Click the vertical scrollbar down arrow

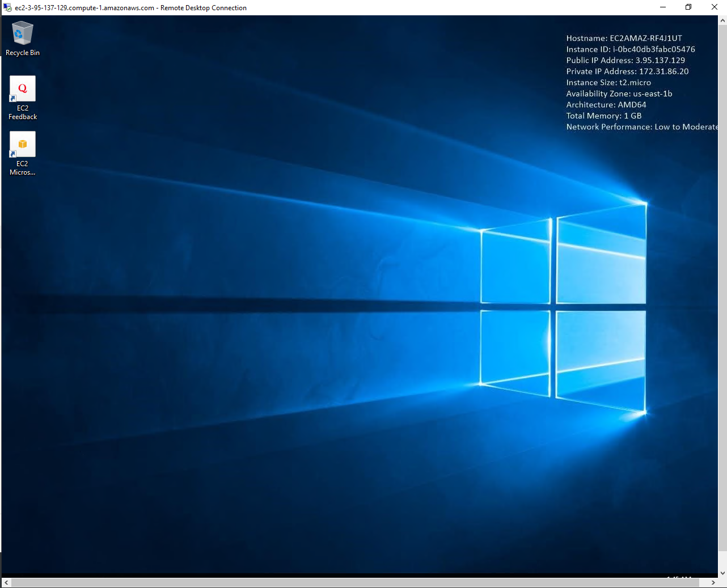coord(722,573)
